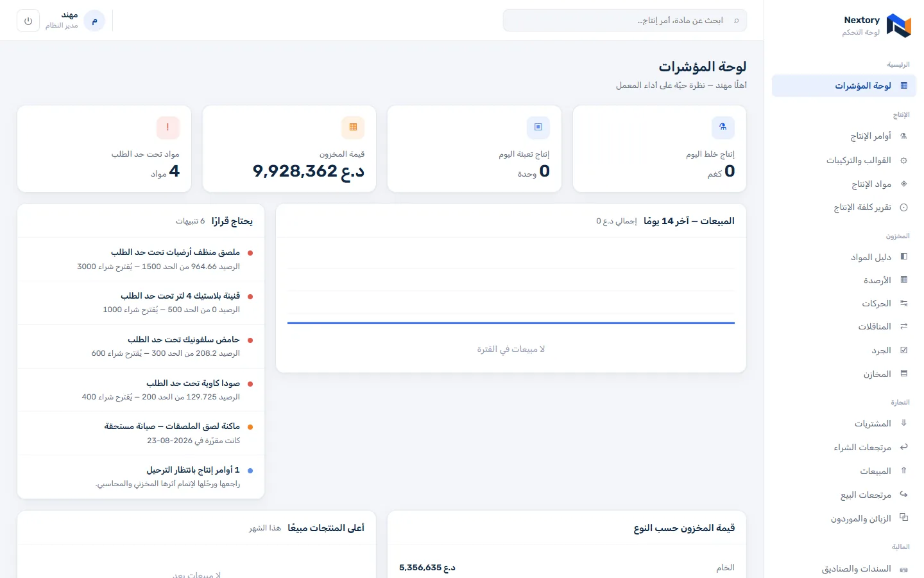Click the icon beside تقرير كلفة الإنتاج
The height and width of the screenshot is (578, 924).
point(903,207)
